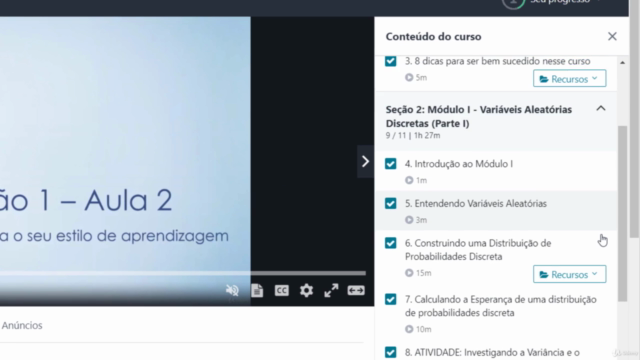Open Recursos dropdown for lecture 3
This screenshot has width=640, height=360.
[569, 78]
